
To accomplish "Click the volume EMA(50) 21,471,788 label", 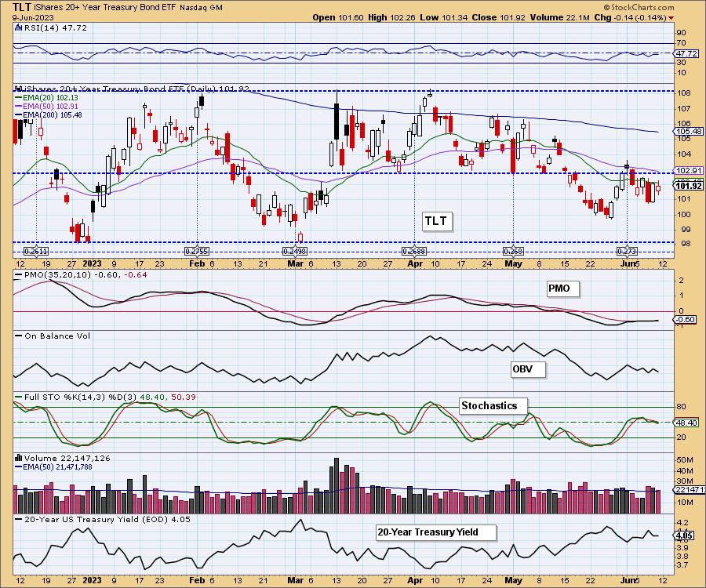I will pyautogui.click(x=57, y=467).
